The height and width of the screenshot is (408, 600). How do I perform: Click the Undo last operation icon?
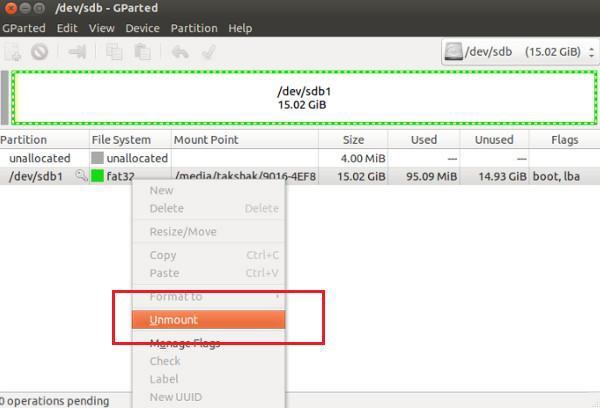180,52
